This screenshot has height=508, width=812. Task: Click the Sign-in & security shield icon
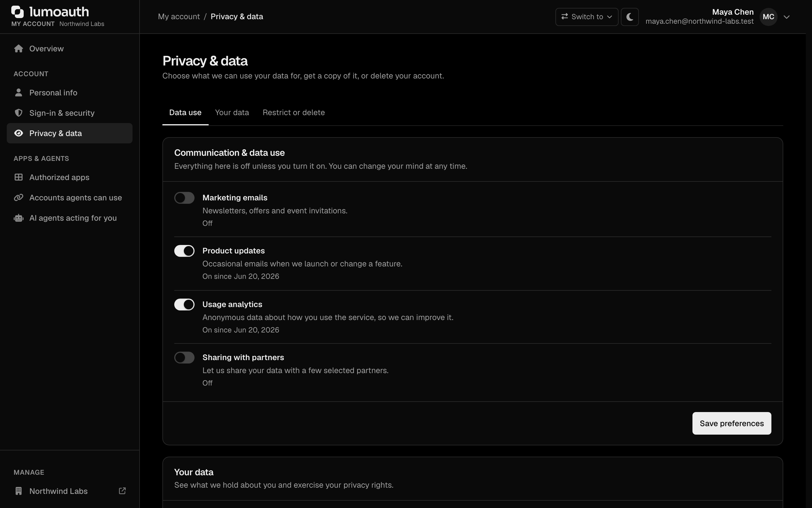(x=19, y=113)
